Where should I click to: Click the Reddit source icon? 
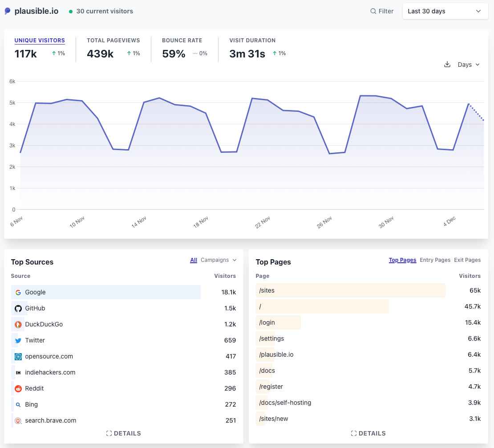coord(18,389)
